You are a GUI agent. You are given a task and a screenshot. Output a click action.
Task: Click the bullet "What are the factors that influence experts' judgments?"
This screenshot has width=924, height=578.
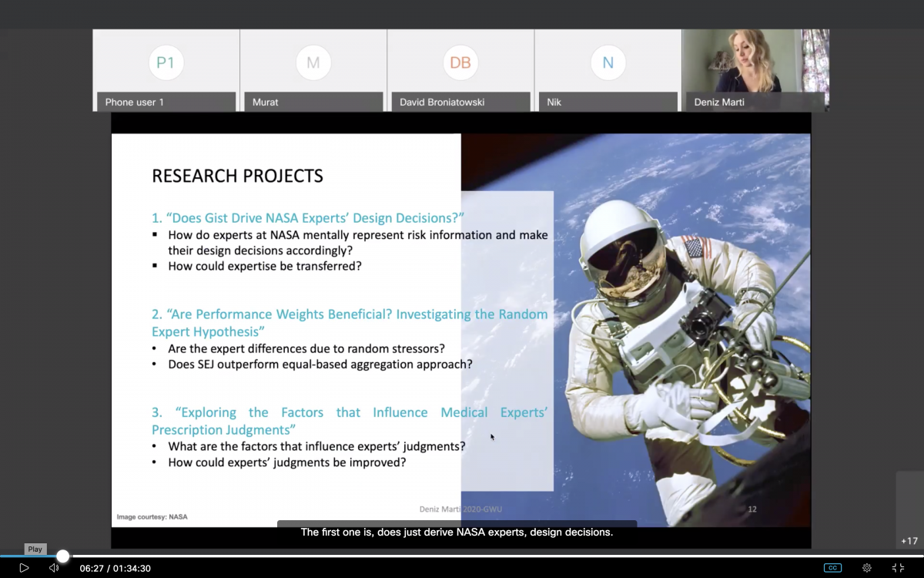[316, 446]
